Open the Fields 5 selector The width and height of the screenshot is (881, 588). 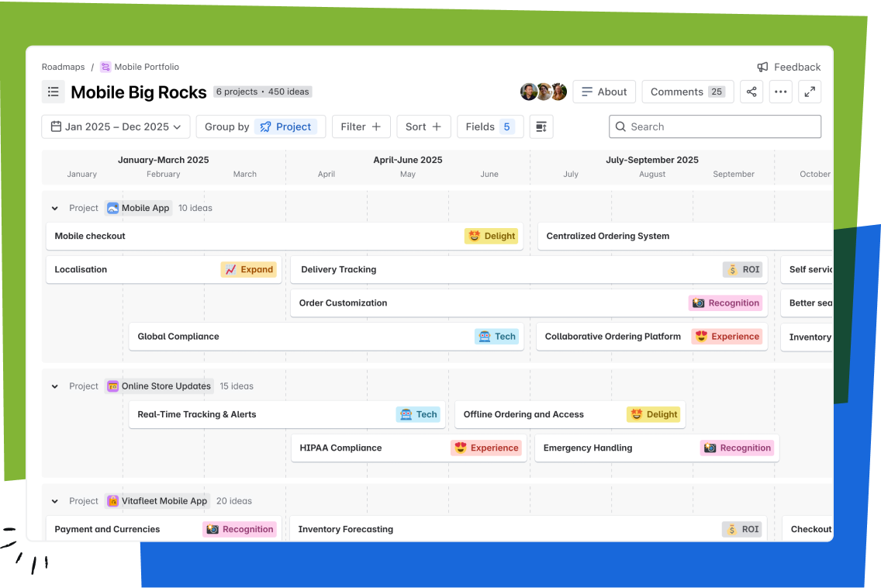tap(490, 126)
